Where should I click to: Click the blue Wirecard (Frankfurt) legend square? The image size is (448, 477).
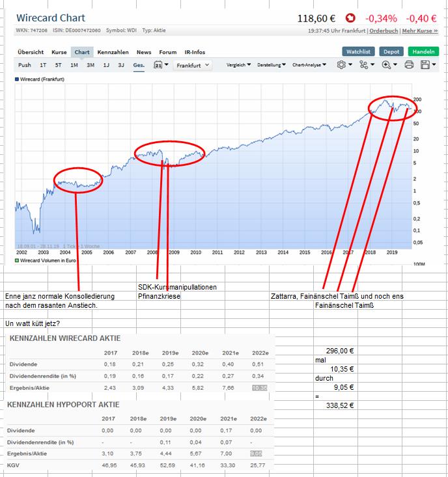(x=17, y=79)
